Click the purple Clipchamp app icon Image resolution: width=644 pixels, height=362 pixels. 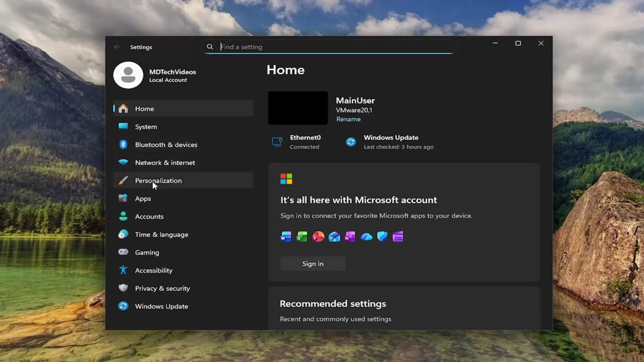pos(398,237)
